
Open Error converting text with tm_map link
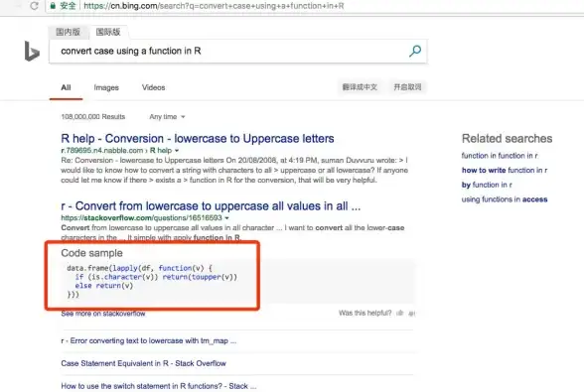click(x=149, y=340)
